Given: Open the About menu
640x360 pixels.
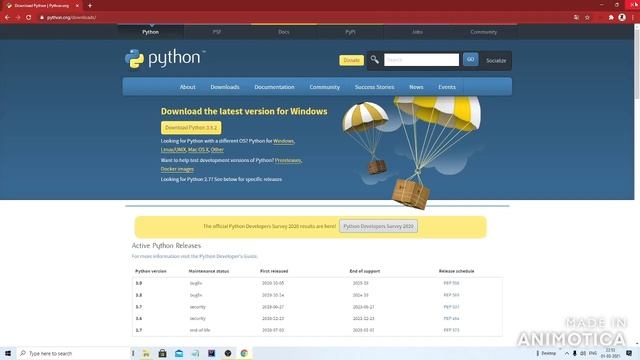Looking at the screenshot, I should pyautogui.click(x=187, y=87).
